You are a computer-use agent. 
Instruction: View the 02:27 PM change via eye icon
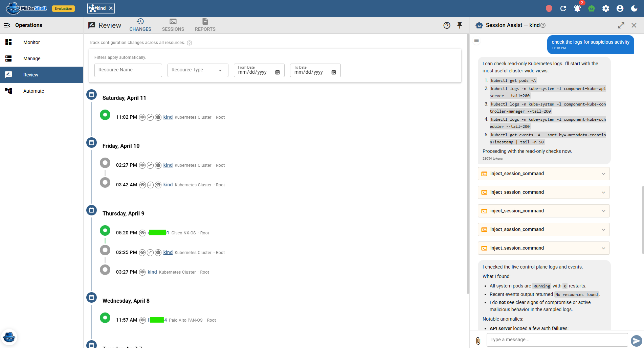click(142, 165)
